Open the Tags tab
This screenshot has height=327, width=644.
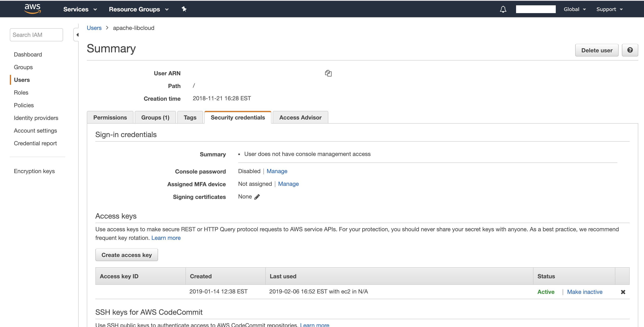(190, 117)
